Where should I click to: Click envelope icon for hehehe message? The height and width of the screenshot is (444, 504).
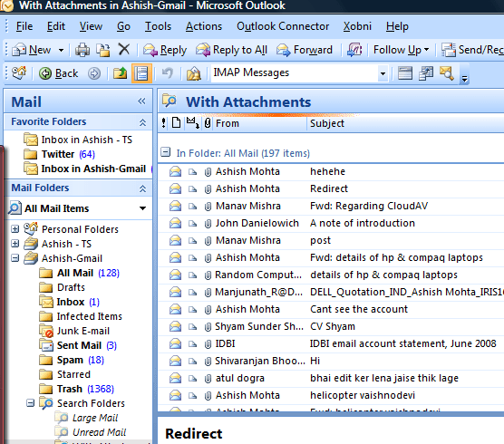(175, 171)
